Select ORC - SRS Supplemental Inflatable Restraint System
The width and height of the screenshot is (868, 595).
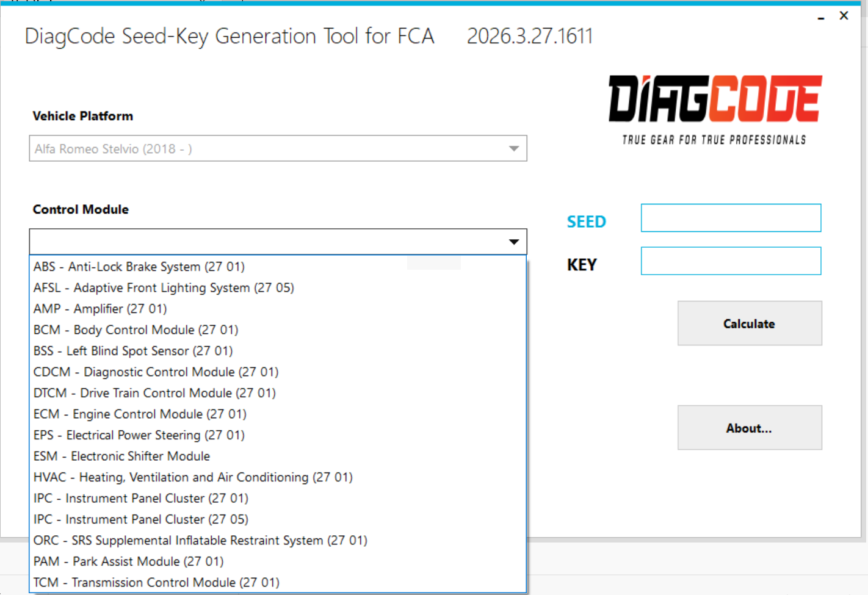click(200, 540)
